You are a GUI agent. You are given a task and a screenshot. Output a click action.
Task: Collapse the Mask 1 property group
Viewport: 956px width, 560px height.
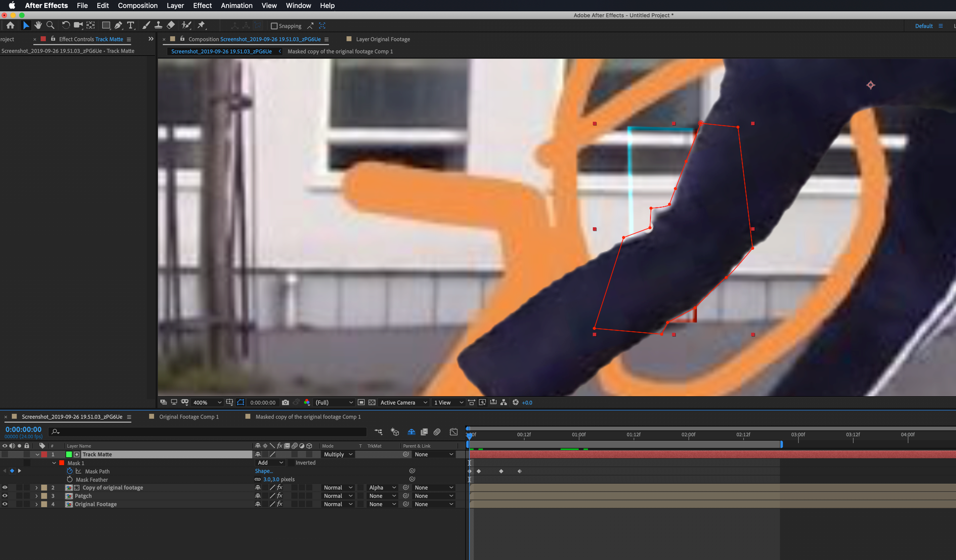point(54,463)
